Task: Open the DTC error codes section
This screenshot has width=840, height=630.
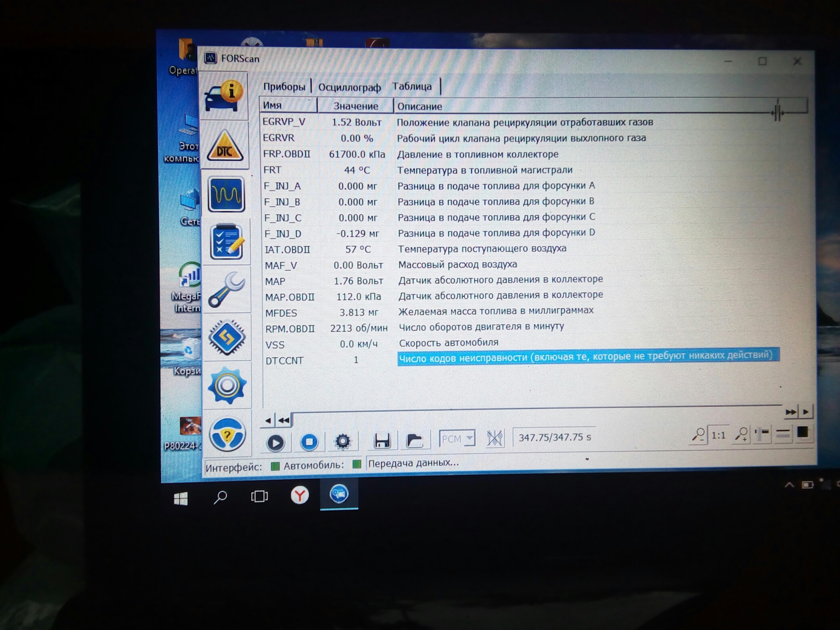Action: pyautogui.click(x=225, y=146)
